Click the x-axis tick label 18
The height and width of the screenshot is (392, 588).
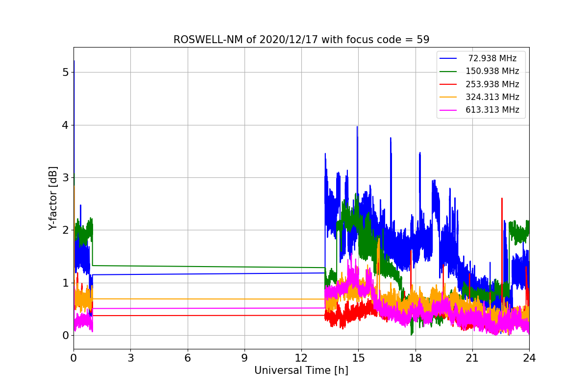point(415,358)
